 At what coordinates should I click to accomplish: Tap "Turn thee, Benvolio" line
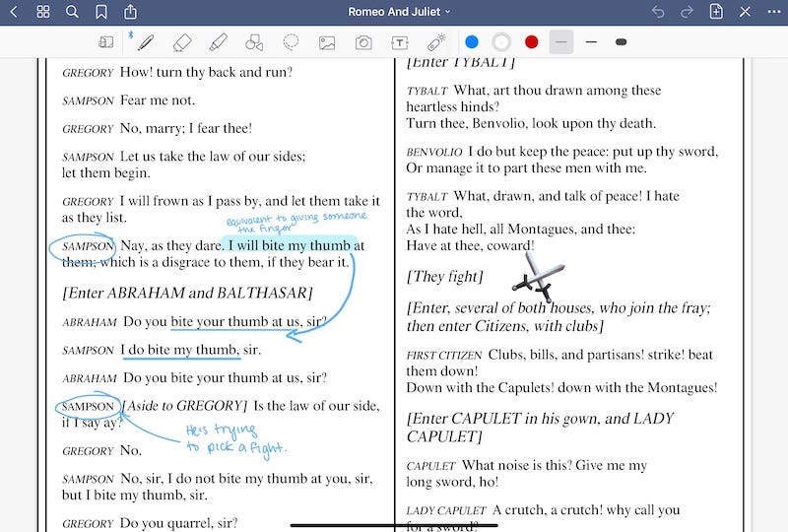[531, 124]
